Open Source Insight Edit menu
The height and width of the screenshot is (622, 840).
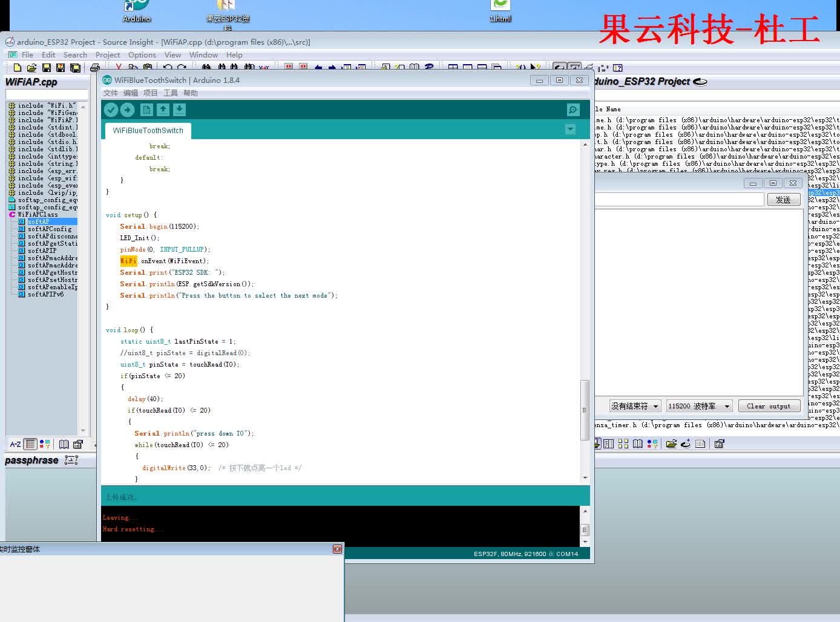[48, 54]
